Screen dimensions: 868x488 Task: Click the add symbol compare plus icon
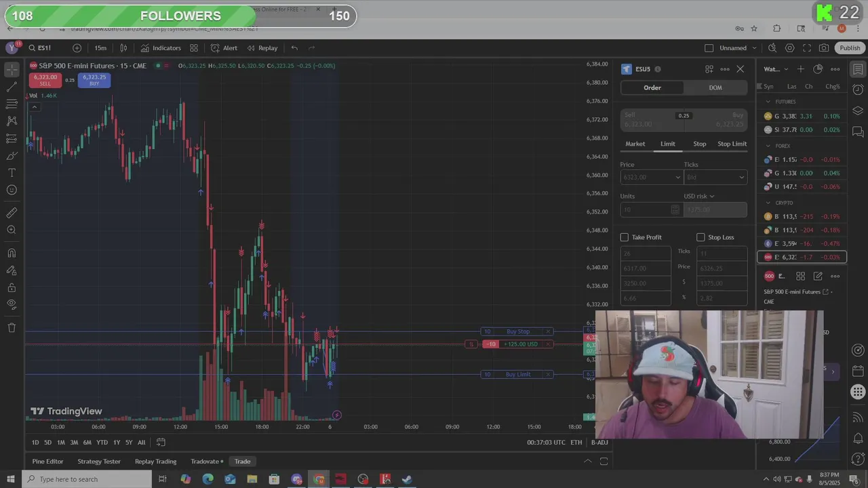tap(77, 48)
